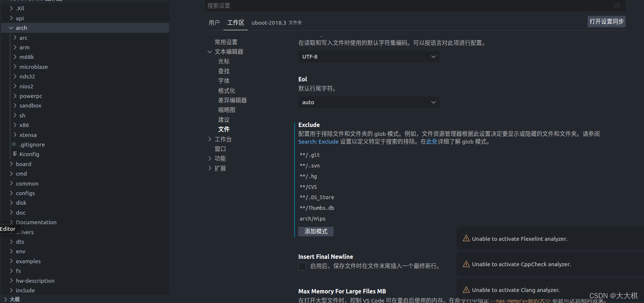The height and width of the screenshot is (303, 644).
Task: Select the arch/mips exclude pattern
Action: pos(313,219)
